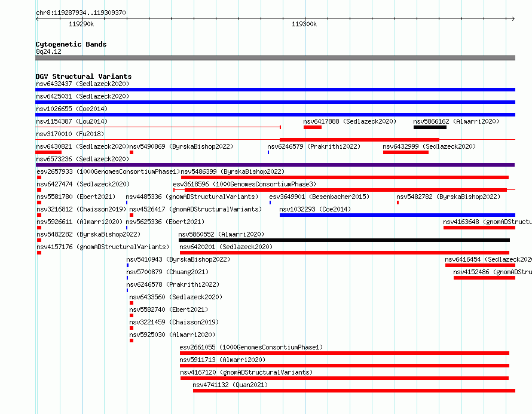Click nsv5911713 (Almarri2020) label

point(222,360)
